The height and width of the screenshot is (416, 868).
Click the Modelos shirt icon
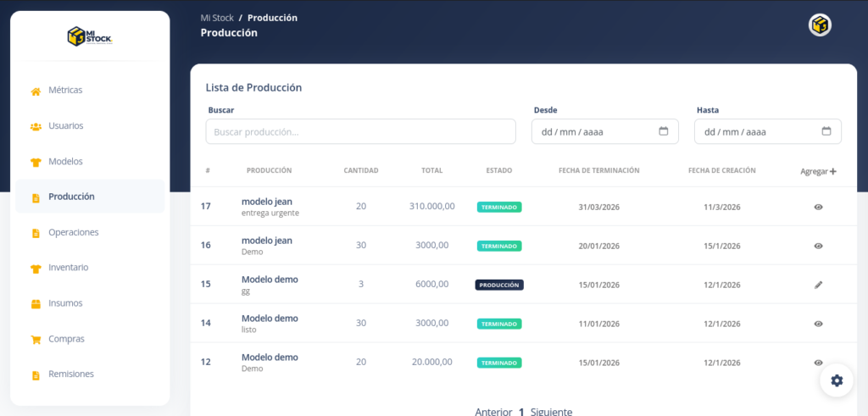(36, 162)
